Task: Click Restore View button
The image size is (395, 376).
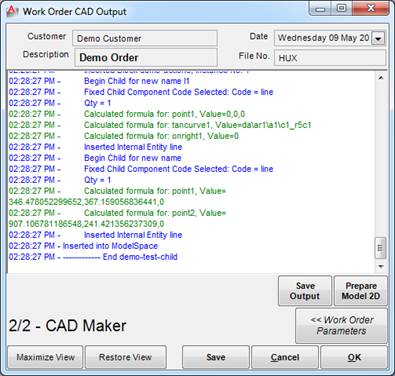Action: click(125, 357)
